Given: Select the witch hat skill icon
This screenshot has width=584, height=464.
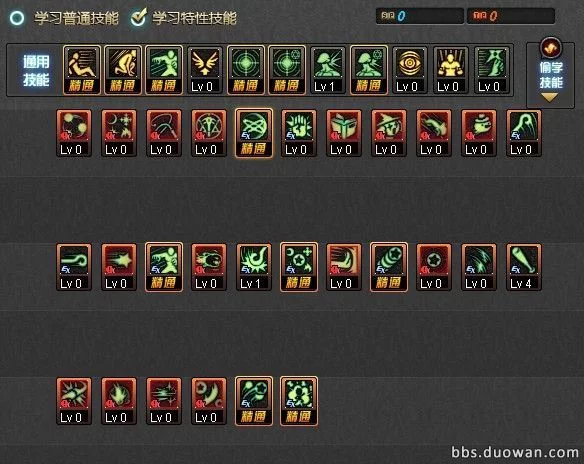Looking at the screenshot, I should tap(389, 133).
